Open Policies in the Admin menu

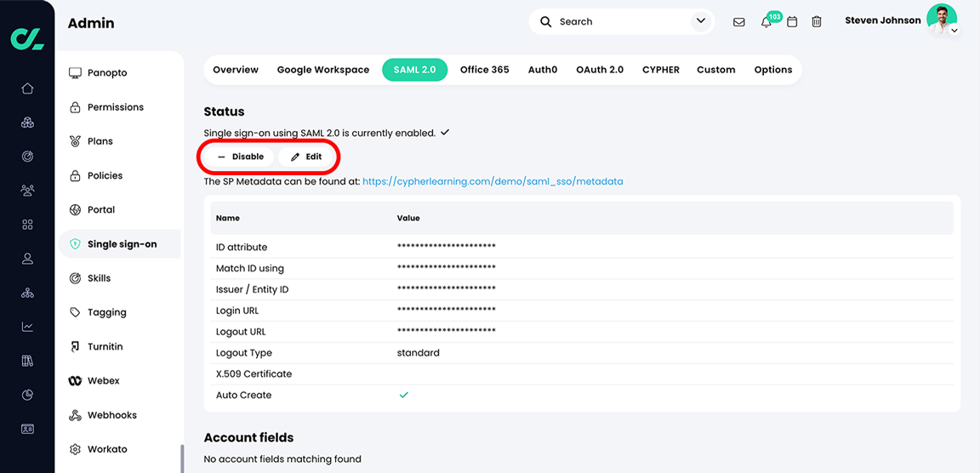(x=105, y=175)
